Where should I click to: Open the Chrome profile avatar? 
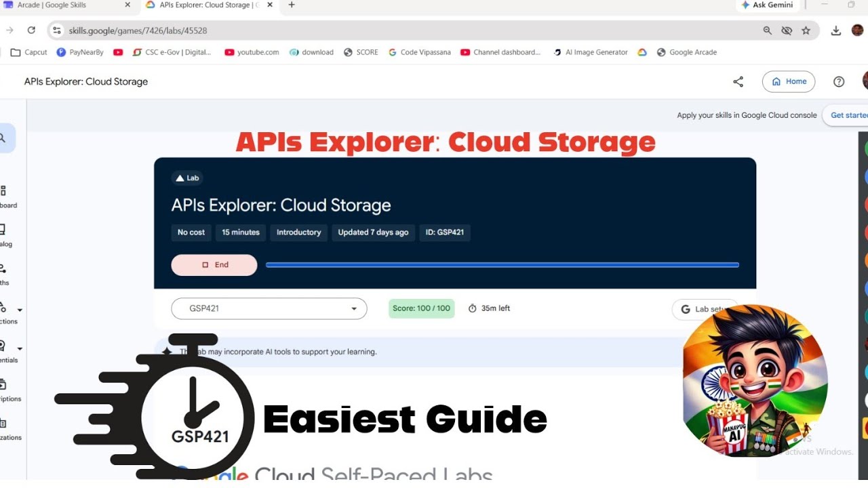858,30
